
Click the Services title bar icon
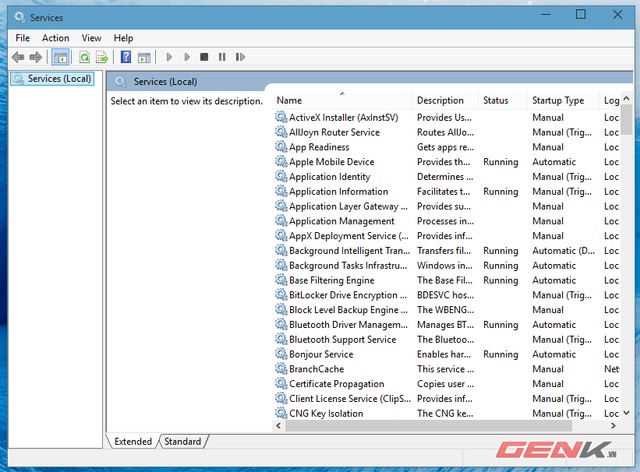point(20,17)
